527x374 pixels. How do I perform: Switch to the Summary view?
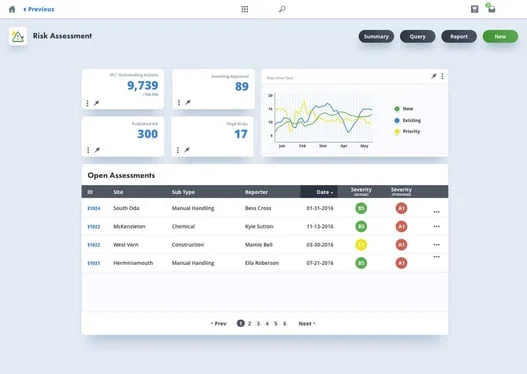376,36
